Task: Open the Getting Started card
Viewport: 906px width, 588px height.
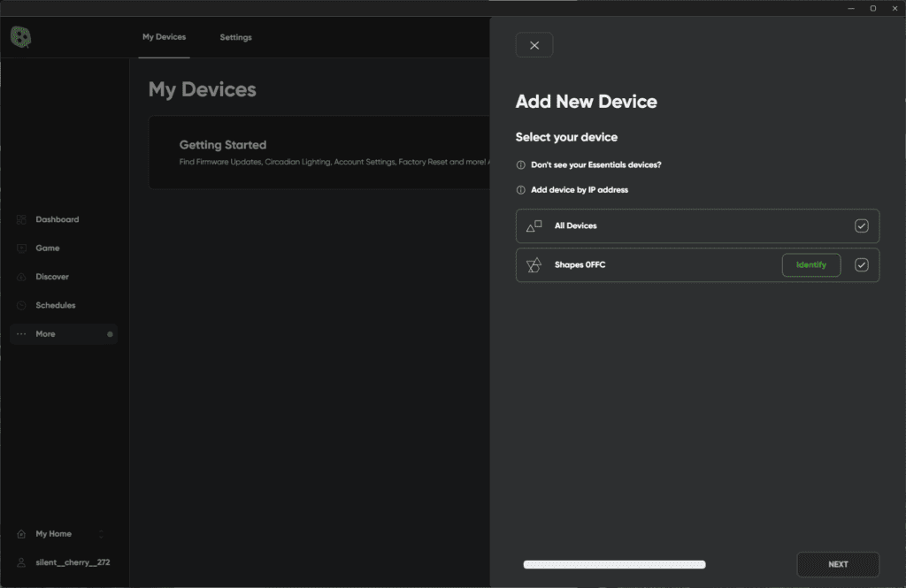Action: (319, 152)
